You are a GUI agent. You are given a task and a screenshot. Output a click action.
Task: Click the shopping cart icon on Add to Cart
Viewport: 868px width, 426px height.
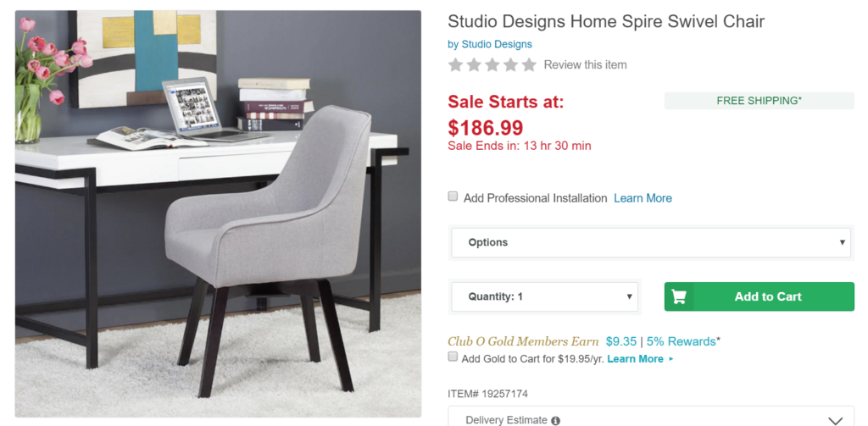(679, 296)
